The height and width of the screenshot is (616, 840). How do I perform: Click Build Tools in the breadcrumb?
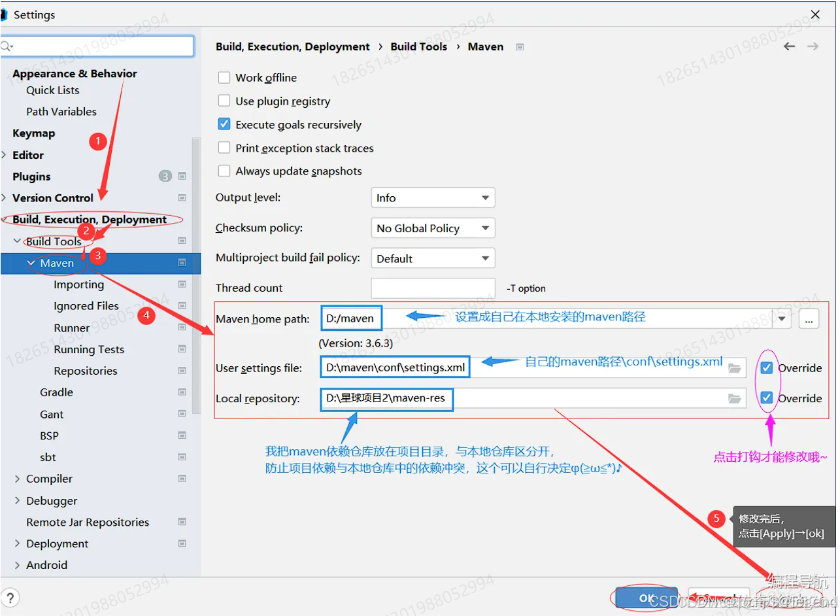(x=418, y=46)
